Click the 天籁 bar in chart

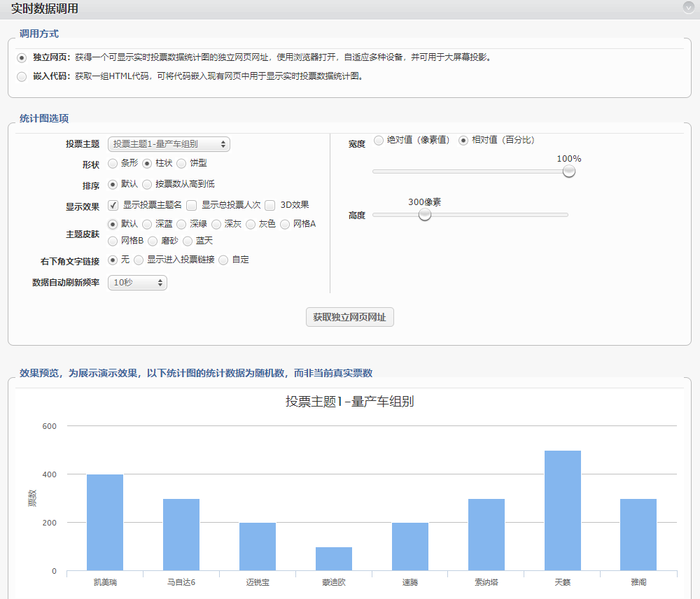point(562,510)
